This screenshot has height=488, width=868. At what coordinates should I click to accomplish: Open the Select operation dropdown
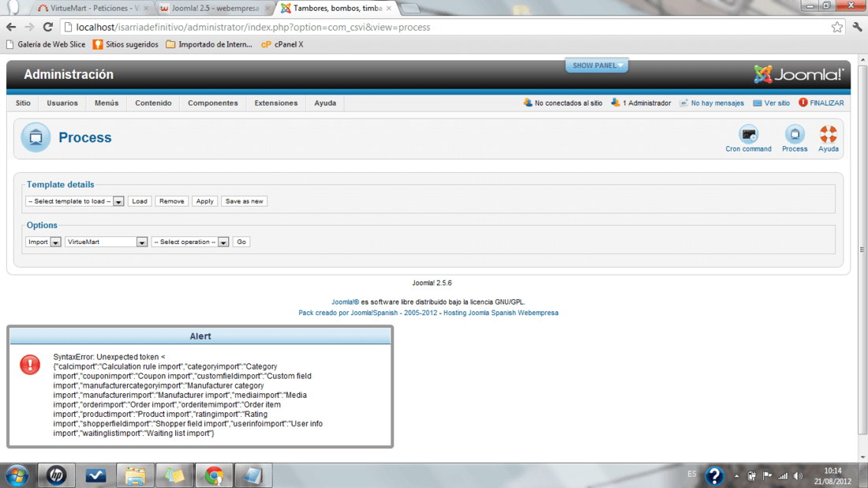click(190, 242)
